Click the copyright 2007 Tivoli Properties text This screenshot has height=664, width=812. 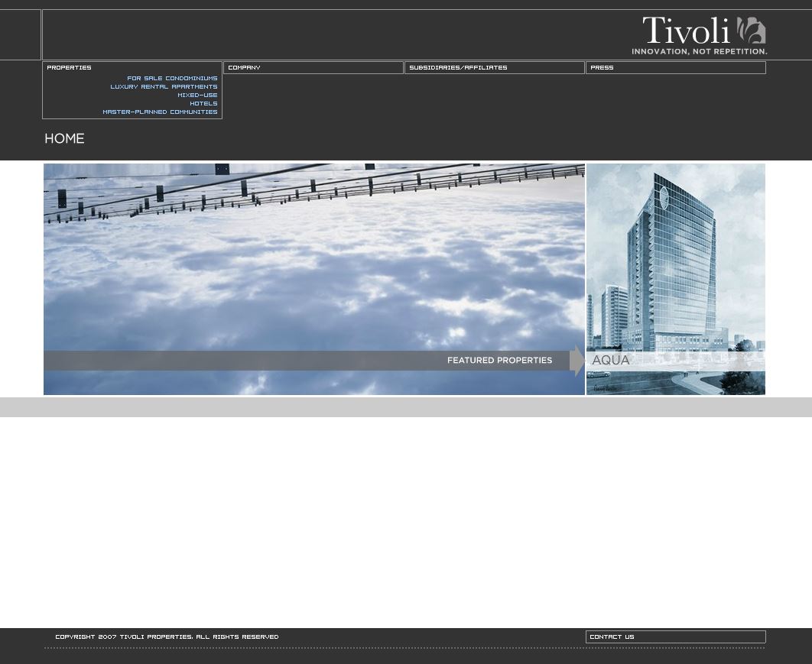[167, 637]
